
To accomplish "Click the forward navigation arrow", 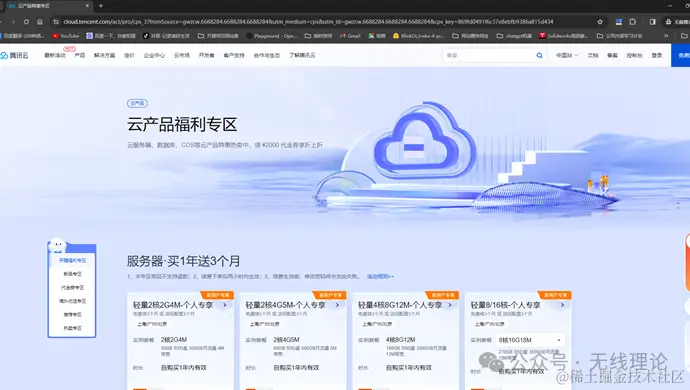I will [13, 22].
